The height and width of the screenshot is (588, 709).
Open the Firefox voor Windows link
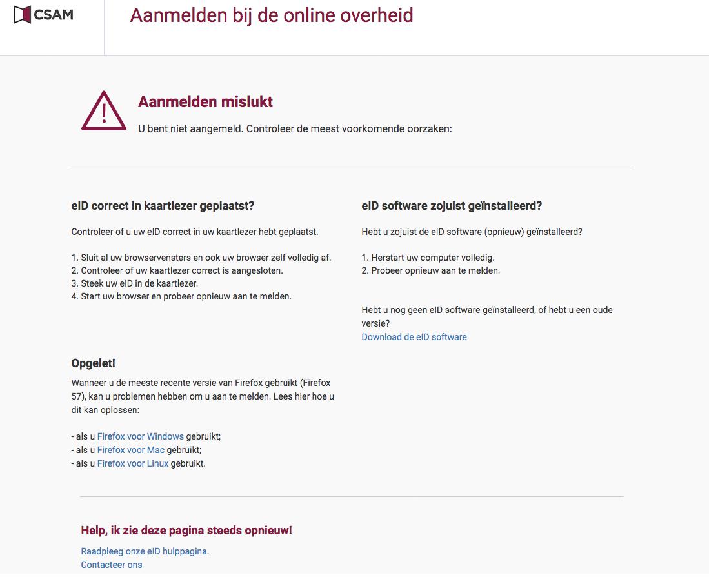[x=140, y=436]
